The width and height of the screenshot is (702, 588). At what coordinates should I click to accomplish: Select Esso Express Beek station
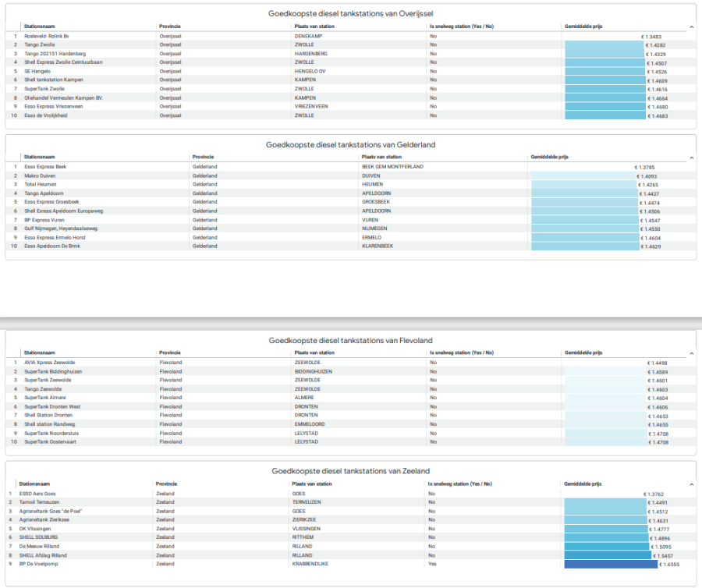(45, 166)
